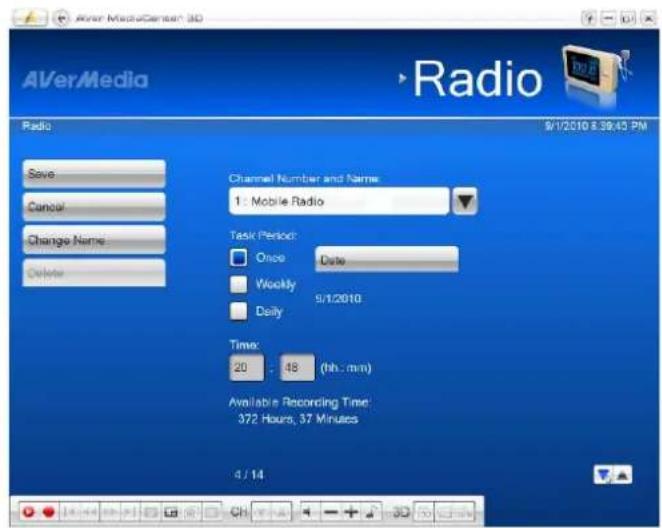The width and height of the screenshot is (662, 528).
Task: Click the fast-forward button
Action: (110, 512)
